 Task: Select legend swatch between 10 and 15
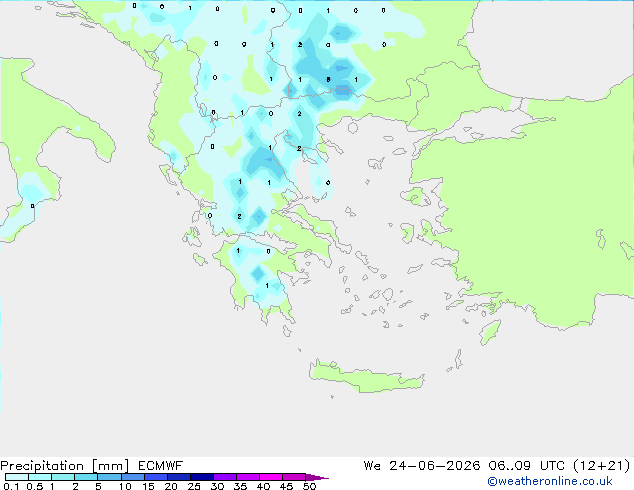(133, 477)
